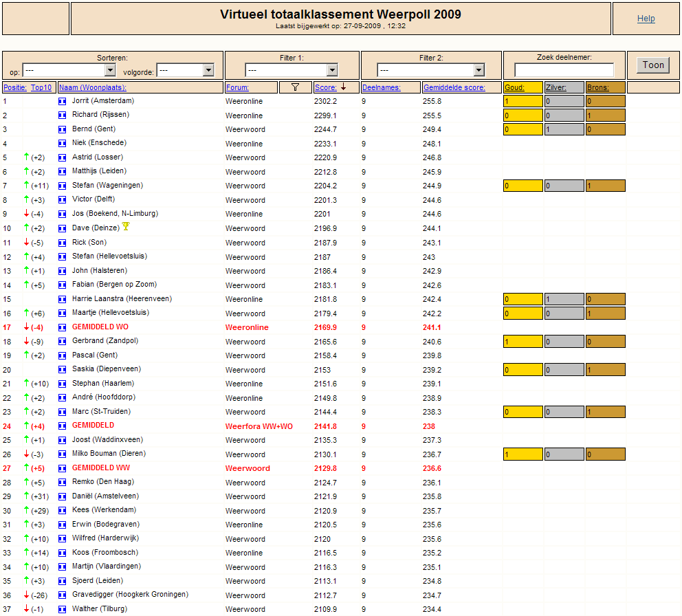This screenshot has width=682, height=616.
Task: Click the blue icon beside Milko Bouman (Dieren)
Action: [62, 454]
